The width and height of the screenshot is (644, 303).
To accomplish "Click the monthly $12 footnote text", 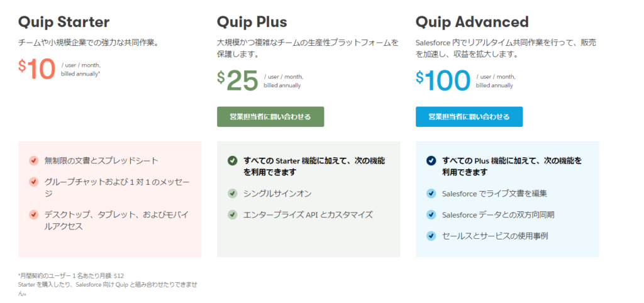I will [x=71, y=276].
